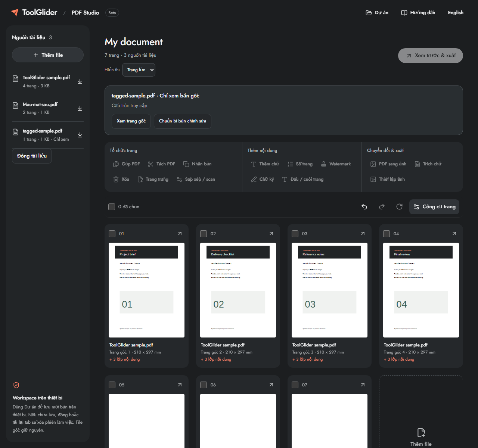Open page 05 using its expand arrow

pyautogui.click(x=180, y=385)
